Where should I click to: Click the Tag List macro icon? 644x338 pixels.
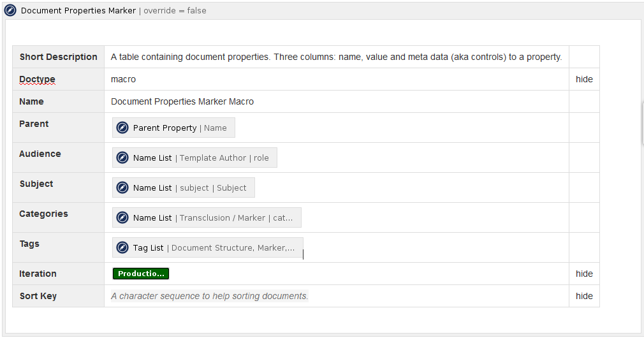coord(122,248)
